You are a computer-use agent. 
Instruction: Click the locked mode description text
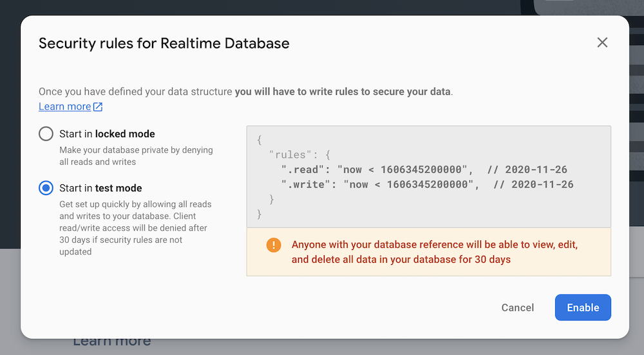click(136, 156)
